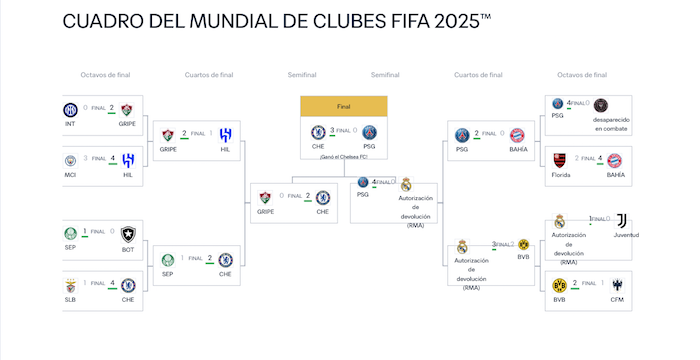
Task: Click the Inter Milan crest labeled INT
Action: tap(70, 110)
